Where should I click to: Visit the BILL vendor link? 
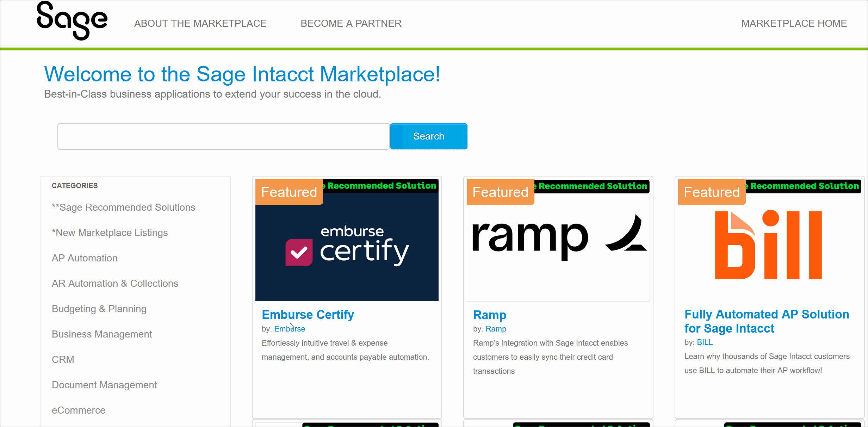705,342
